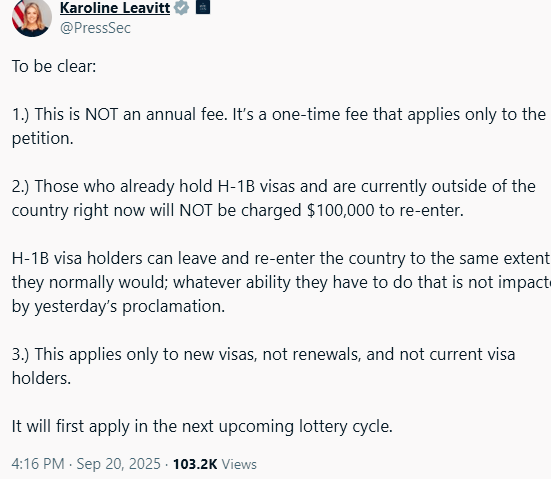This screenshot has width=551, height=479.
Task: Click the 103.2K view count number
Action: [x=195, y=464]
